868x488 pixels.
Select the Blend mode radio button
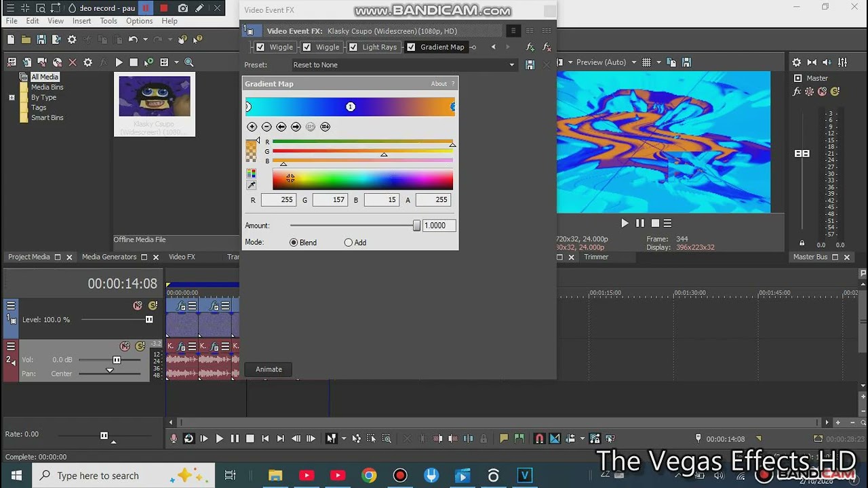(x=294, y=243)
